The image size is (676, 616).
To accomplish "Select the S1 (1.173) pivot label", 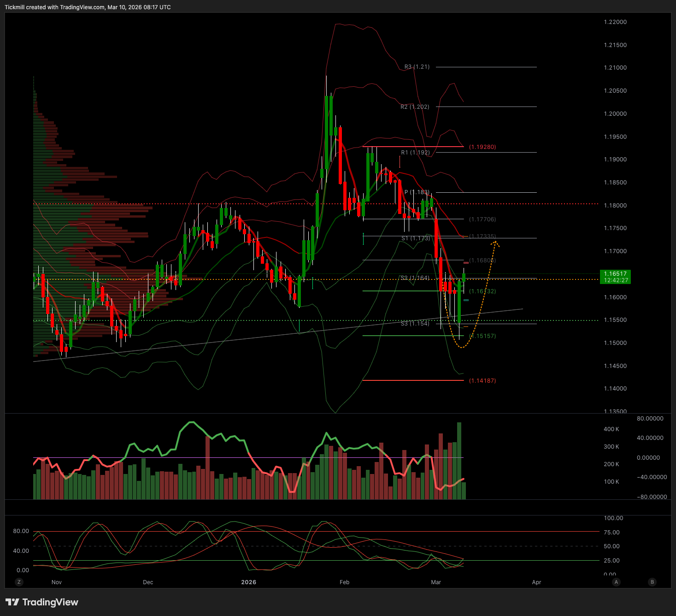I will pyautogui.click(x=416, y=238).
